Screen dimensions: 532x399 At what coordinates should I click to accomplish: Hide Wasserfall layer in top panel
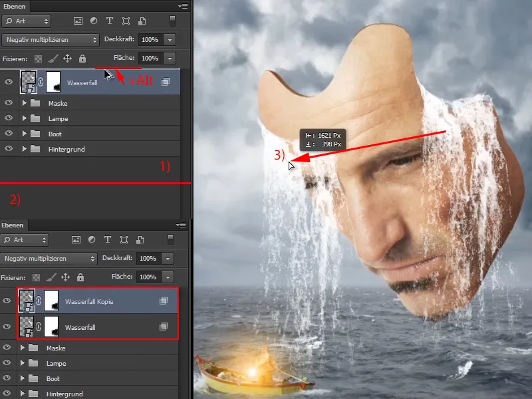click(9, 82)
